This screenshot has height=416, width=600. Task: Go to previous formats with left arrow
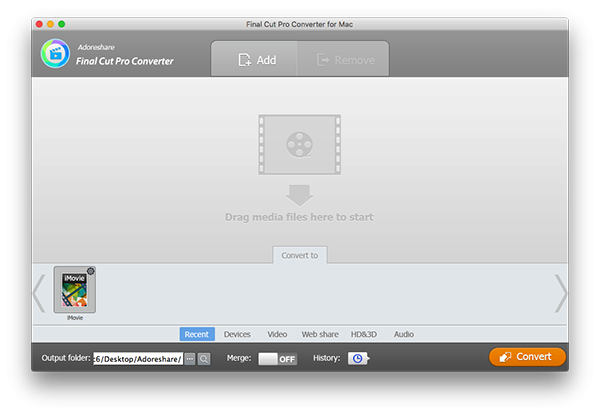coord(39,294)
